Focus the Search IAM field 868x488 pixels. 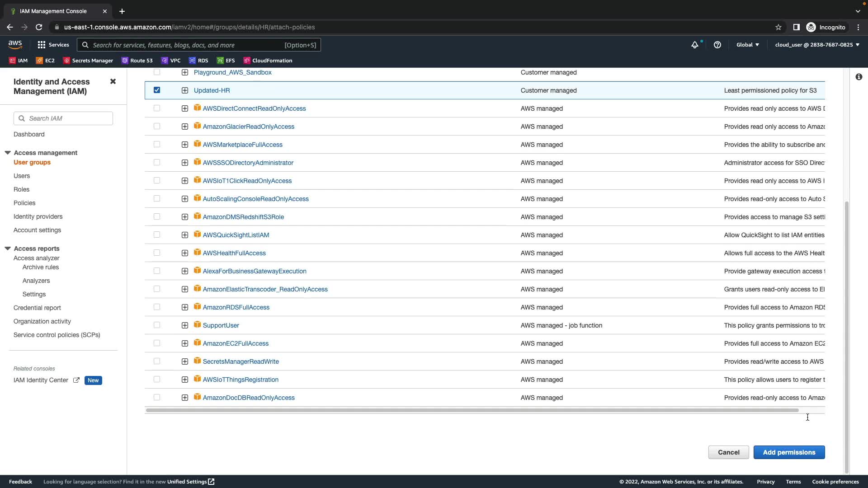[x=68, y=118]
